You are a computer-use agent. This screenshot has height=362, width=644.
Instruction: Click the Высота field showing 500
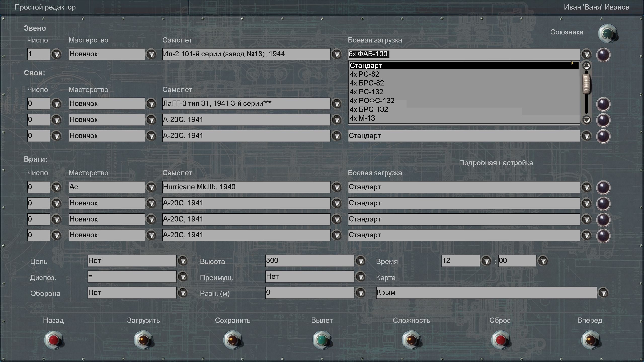pos(309,261)
